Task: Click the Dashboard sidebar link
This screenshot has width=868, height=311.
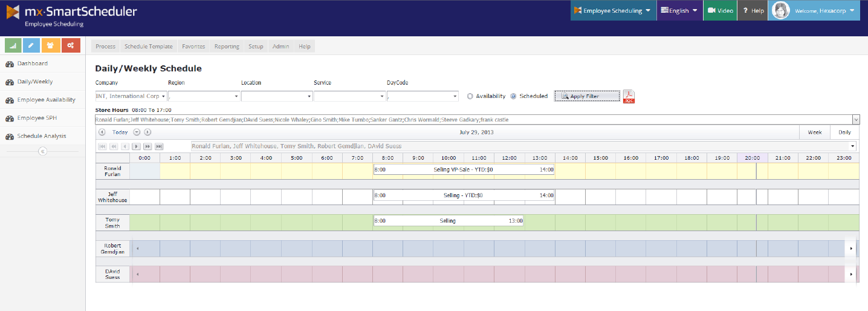Action: (33, 64)
